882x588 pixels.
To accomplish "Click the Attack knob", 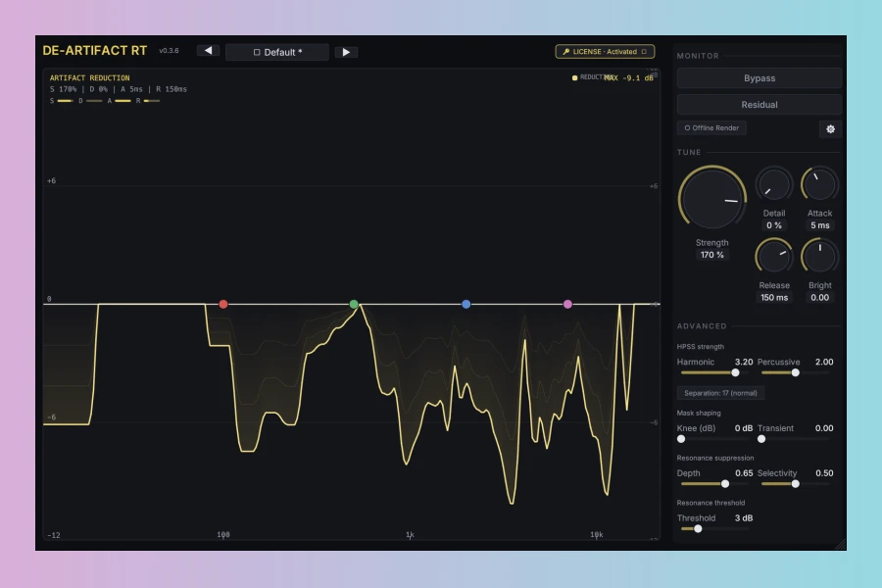I will tap(819, 184).
